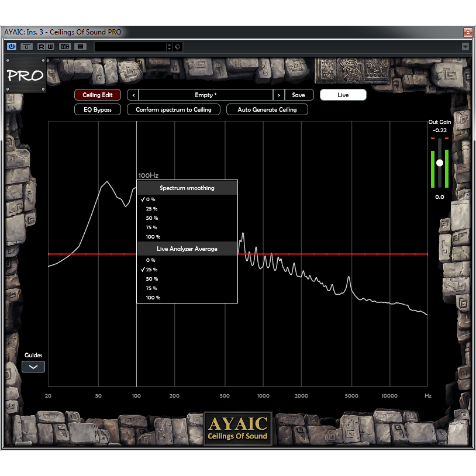Click the preset management diamond icon
Screen dimensions: 476x476
[178, 47]
